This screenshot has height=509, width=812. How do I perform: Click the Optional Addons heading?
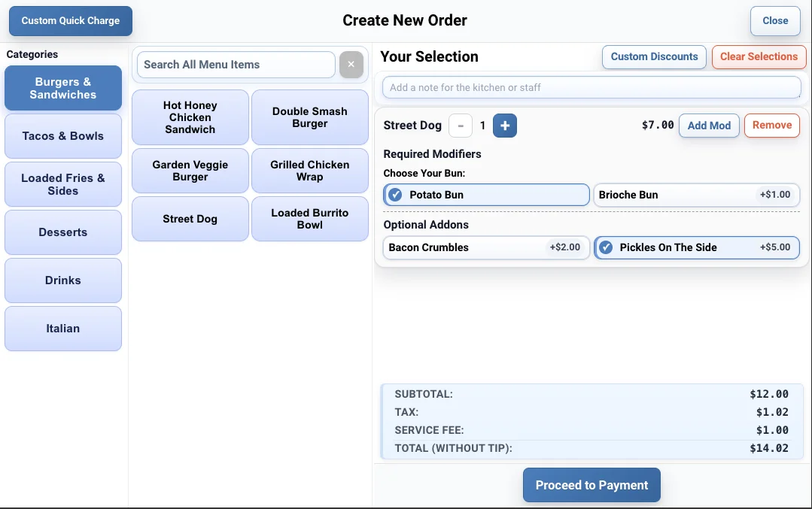click(426, 225)
